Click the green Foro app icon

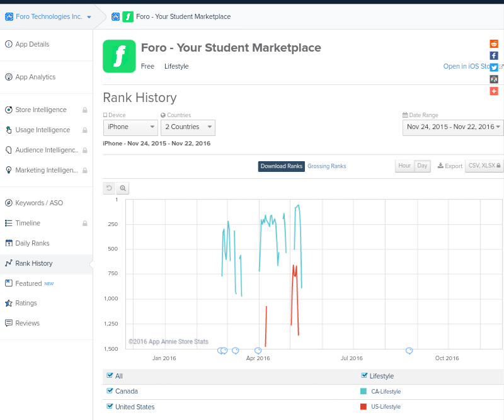coord(119,57)
